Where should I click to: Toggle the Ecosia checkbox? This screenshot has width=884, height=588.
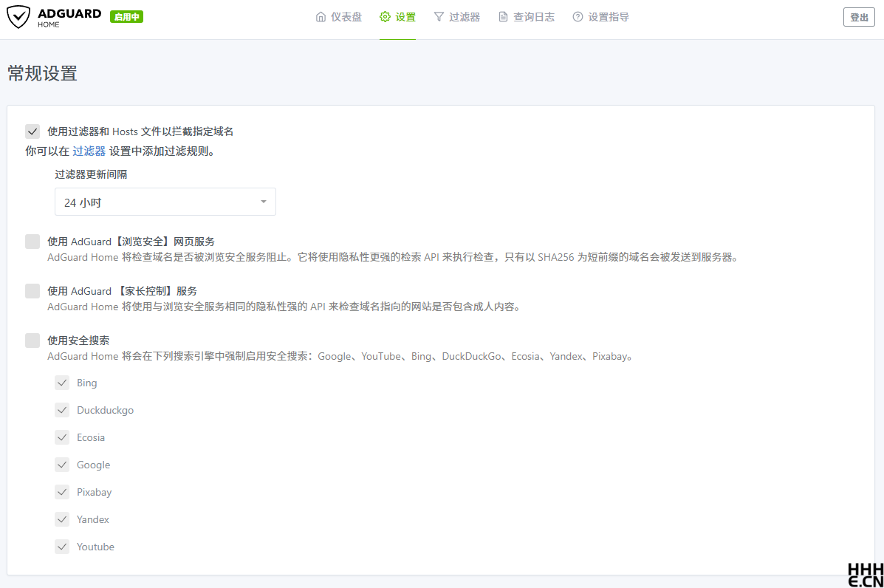[x=62, y=437]
